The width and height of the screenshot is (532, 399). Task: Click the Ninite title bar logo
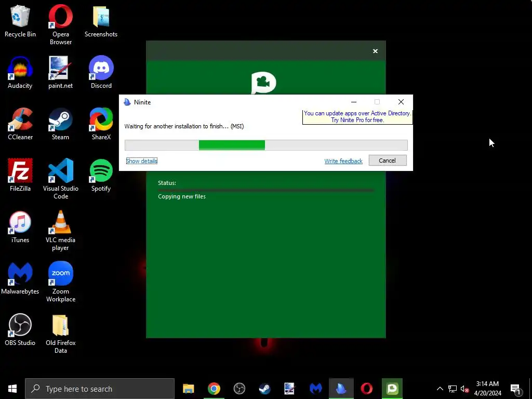coord(127,102)
